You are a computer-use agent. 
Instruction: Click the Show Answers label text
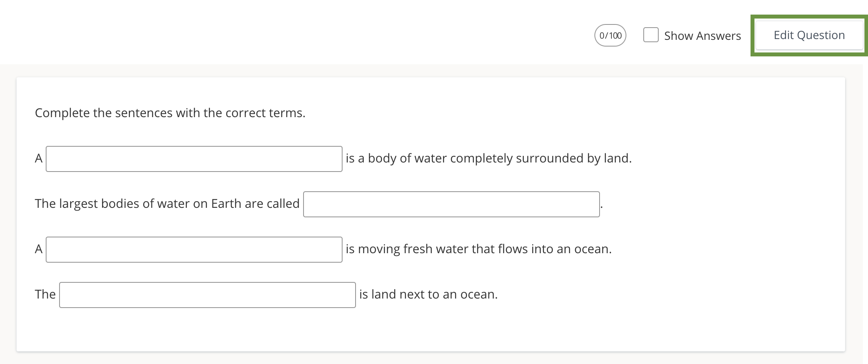702,36
